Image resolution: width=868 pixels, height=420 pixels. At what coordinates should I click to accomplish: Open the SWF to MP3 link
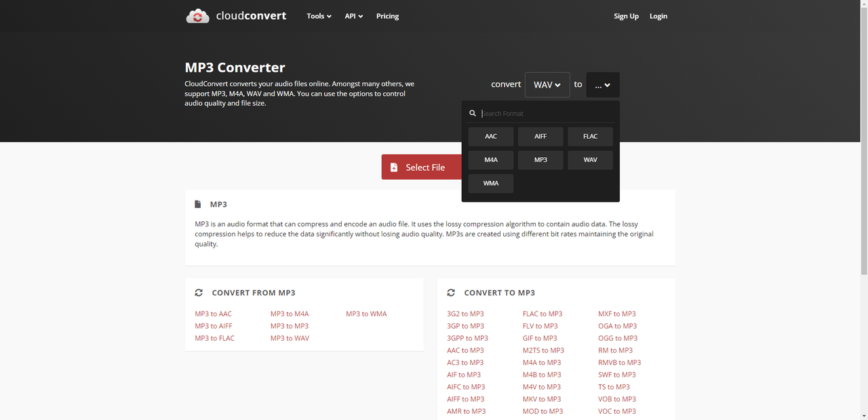[617, 375]
